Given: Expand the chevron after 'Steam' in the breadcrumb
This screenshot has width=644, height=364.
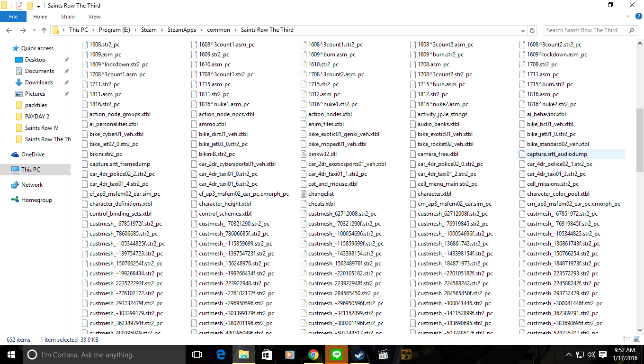Looking at the screenshot, I should coord(162,30).
